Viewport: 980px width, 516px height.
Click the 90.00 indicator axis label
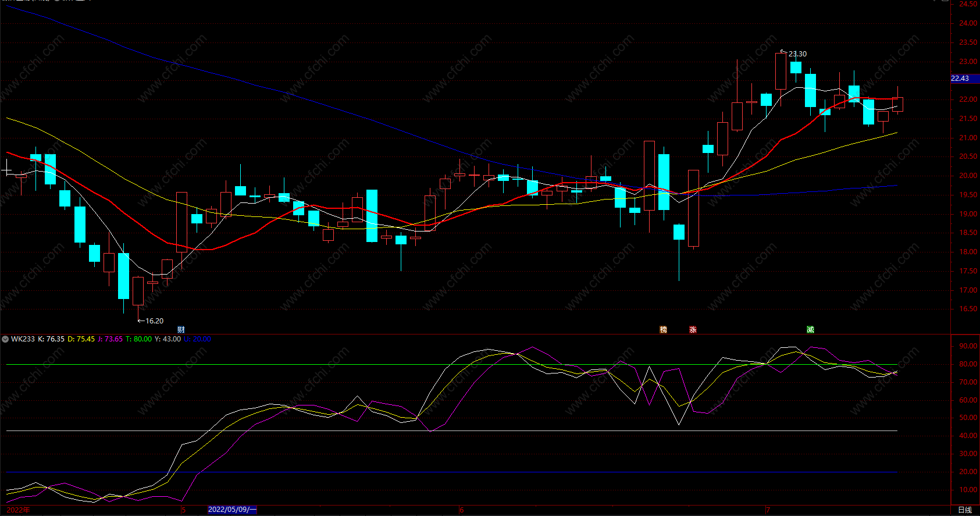pyautogui.click(x=968, y=346)
